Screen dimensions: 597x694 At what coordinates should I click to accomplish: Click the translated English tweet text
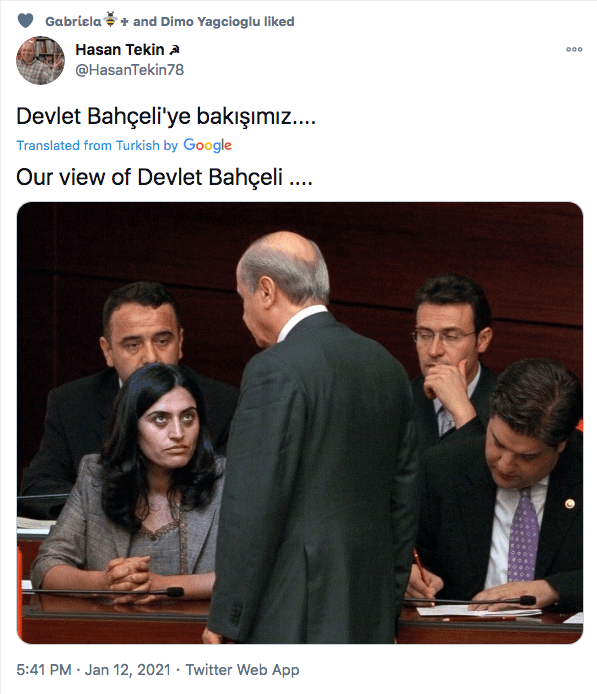click(164, 177)
